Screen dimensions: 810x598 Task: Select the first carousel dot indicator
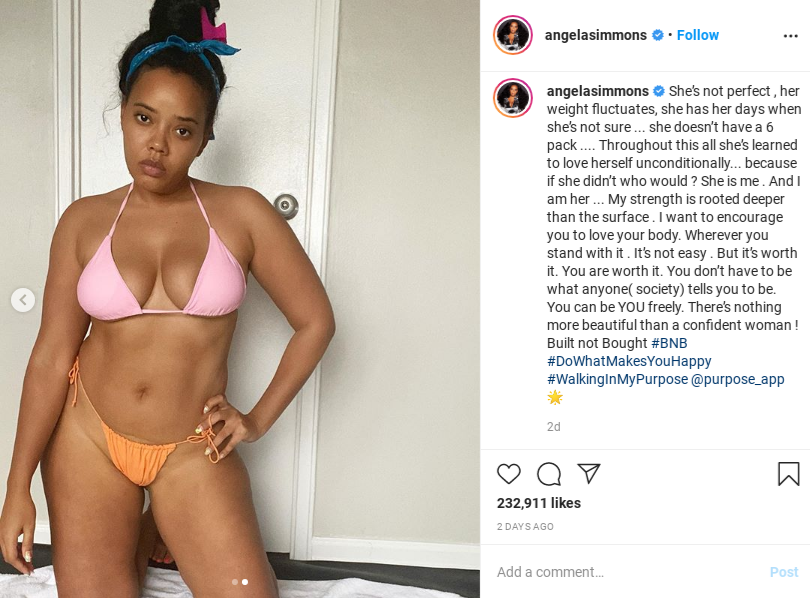coord(235,582)
